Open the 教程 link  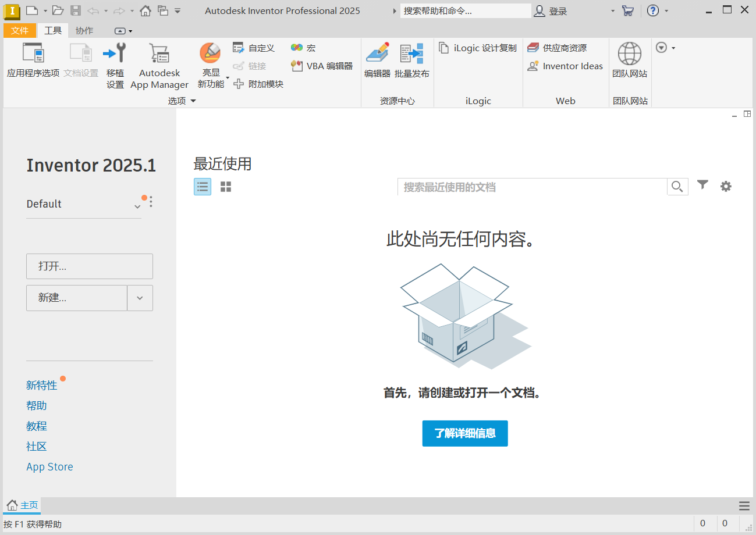[x=37, y=426]
